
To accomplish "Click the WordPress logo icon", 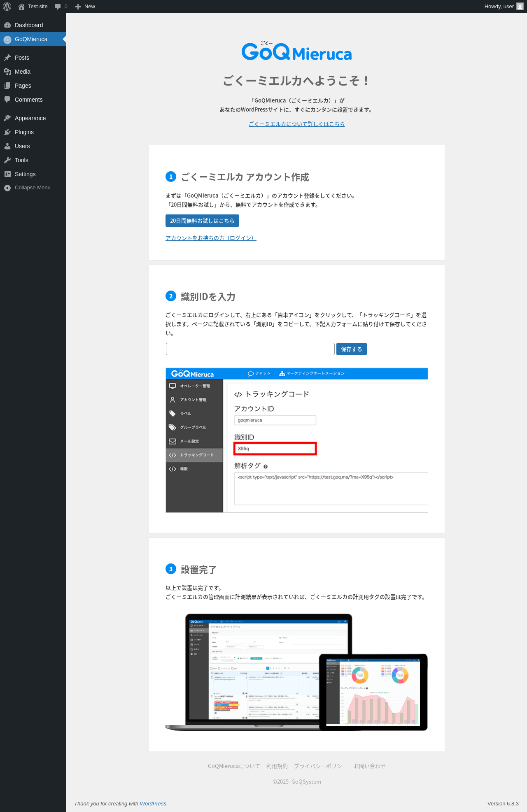I will coord(7,7).
